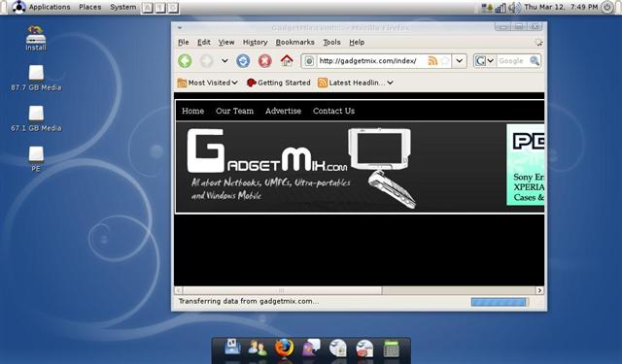The height and width of the screenshot is (364, 622).
Task: Click the volume speaker tray icon
Action: [x=514, y=7]
